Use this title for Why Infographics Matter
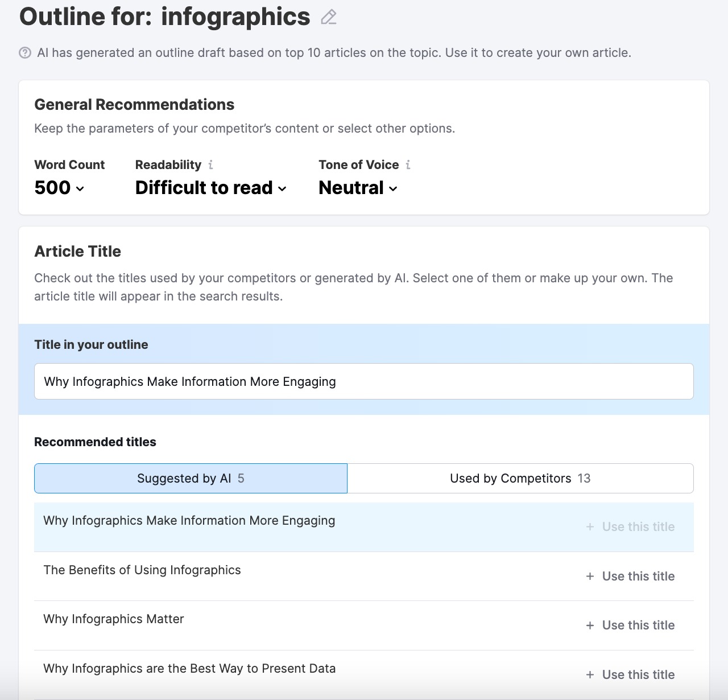This screenshot has height=700, width=728. [x=630, y=625]
